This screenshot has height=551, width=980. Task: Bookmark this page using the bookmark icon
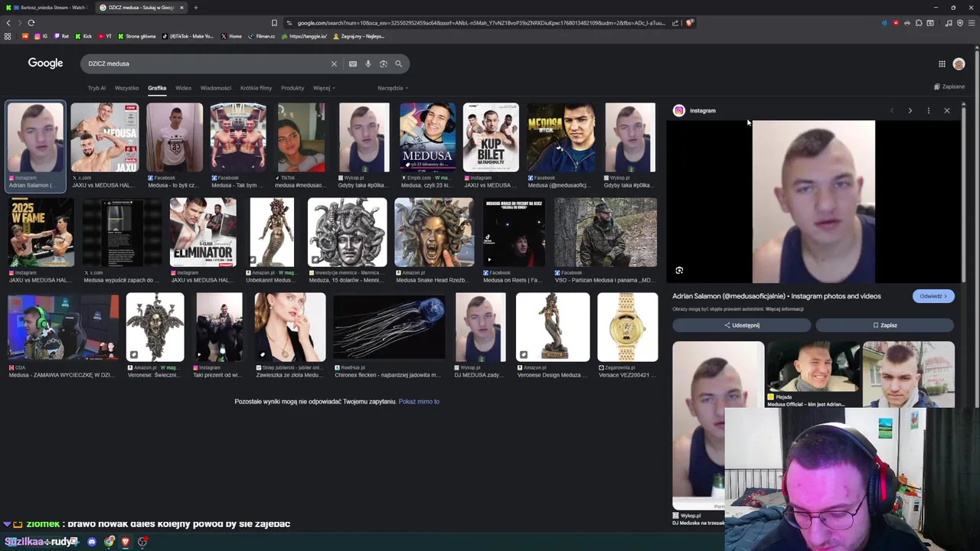click(274, 23)
